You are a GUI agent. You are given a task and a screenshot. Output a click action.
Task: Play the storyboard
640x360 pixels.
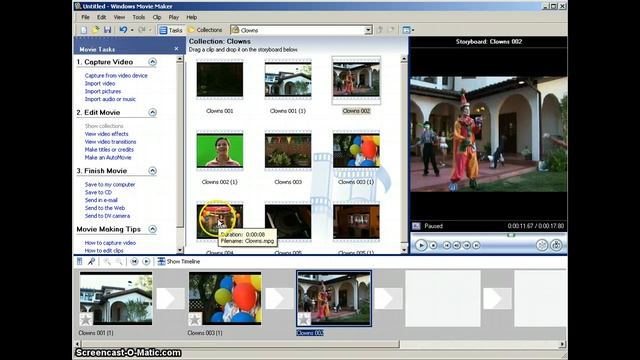pos(146,261)
